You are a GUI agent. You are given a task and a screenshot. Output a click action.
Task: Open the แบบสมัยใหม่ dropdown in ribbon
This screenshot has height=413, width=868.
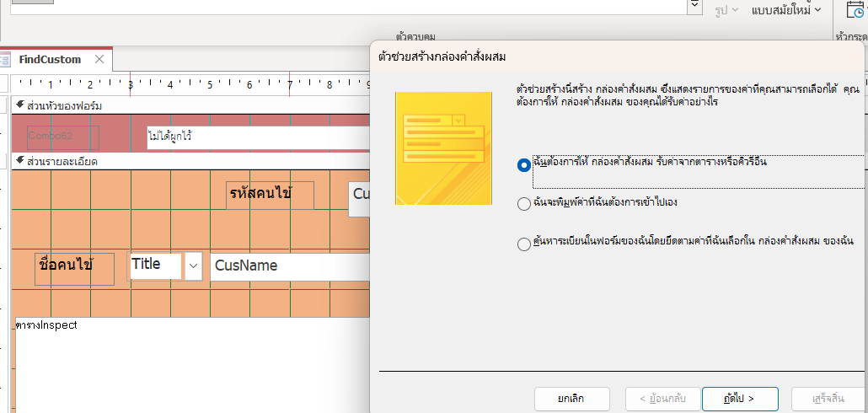pos(786,10)
